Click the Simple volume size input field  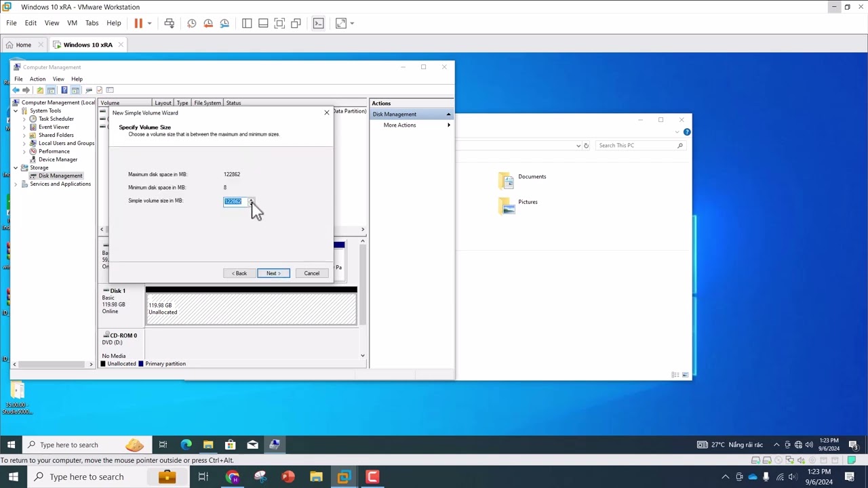pos(235,201)
